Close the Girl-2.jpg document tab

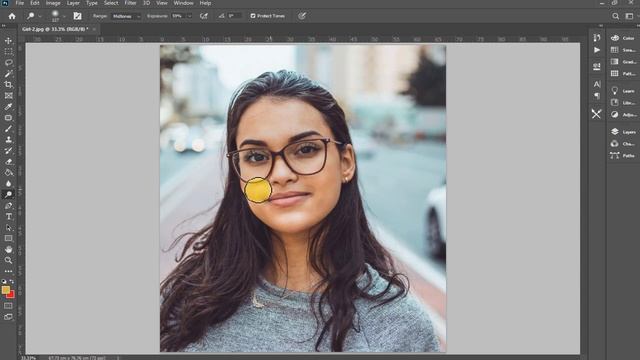(94, 29)
